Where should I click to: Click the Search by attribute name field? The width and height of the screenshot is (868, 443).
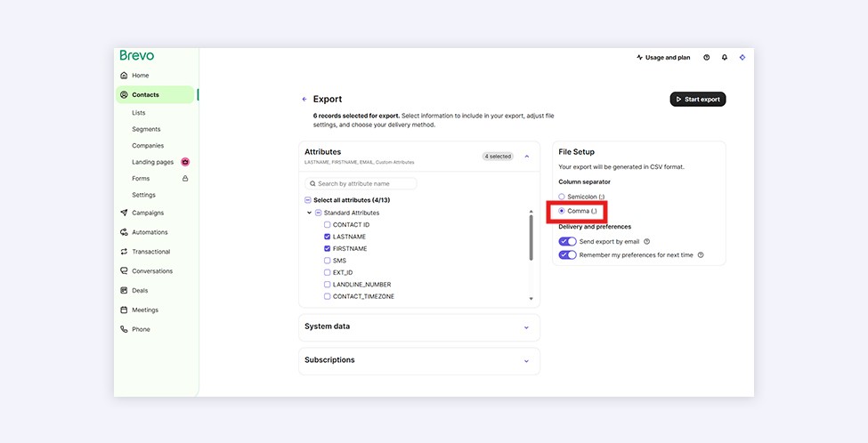(361, 183)
